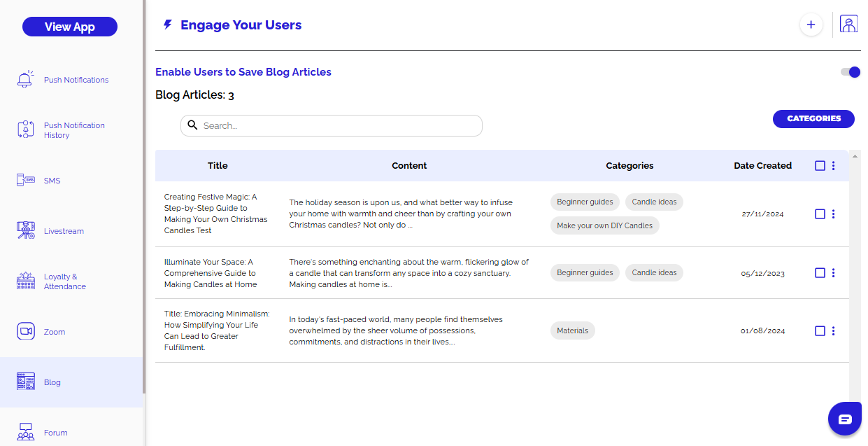Open table header three-dot options menu
The image size is (868, 446).
pyautogui.click(x=833, y=166)
